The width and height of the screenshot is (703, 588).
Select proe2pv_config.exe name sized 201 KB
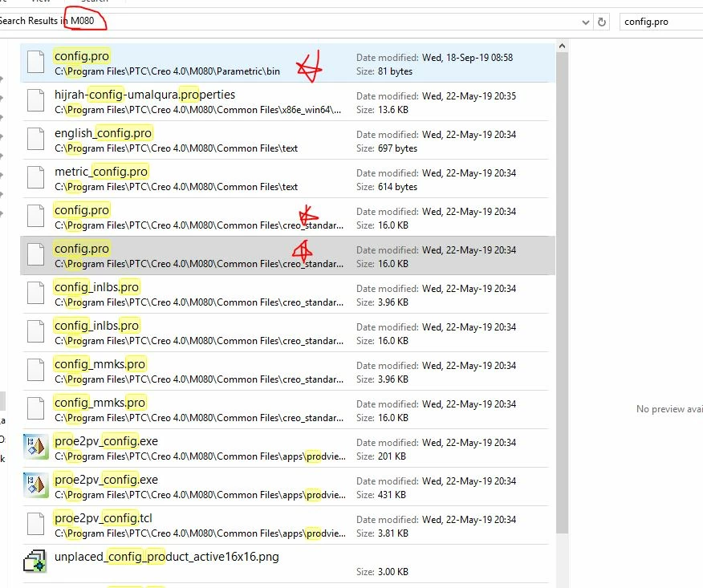[106, 441]
